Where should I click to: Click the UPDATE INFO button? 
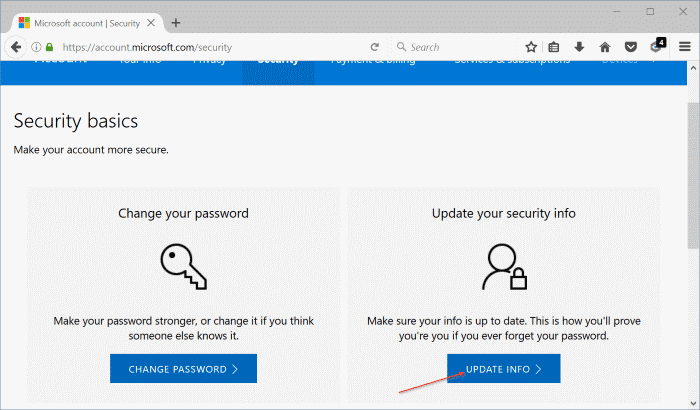click(504, 368)
